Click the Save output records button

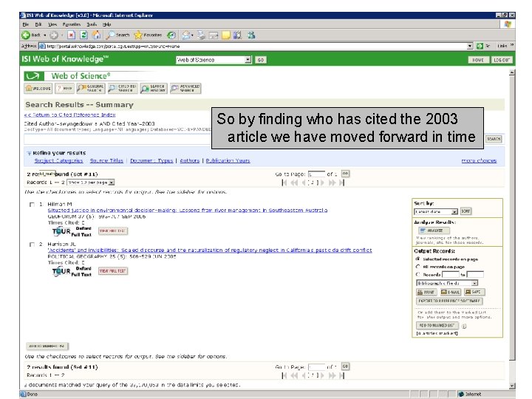474,292
